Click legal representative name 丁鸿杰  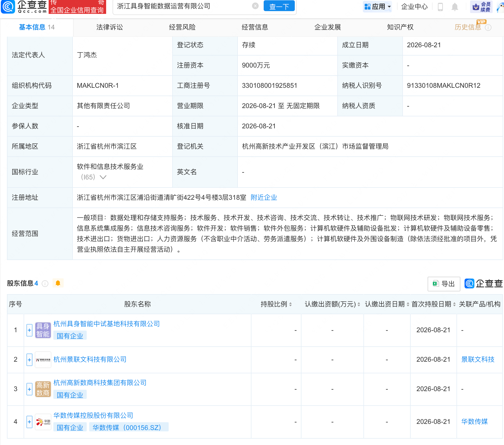click(x=87, y=55)
